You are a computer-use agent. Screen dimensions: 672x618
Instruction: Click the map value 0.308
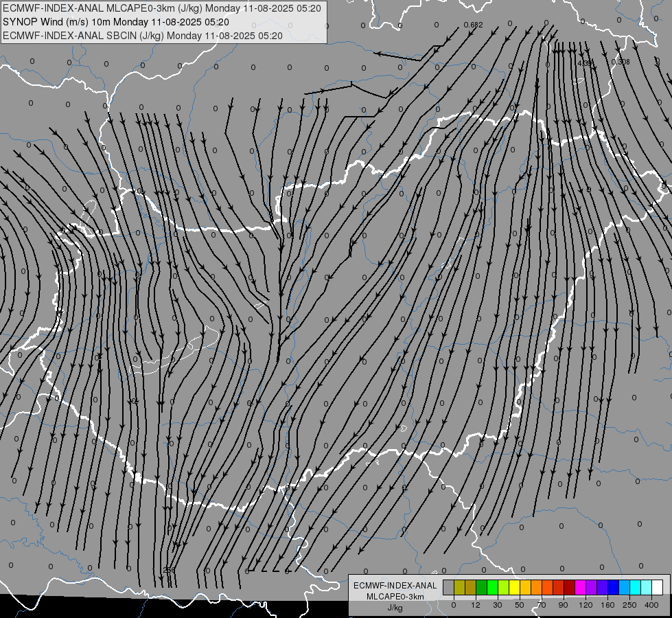coord(620,62)
